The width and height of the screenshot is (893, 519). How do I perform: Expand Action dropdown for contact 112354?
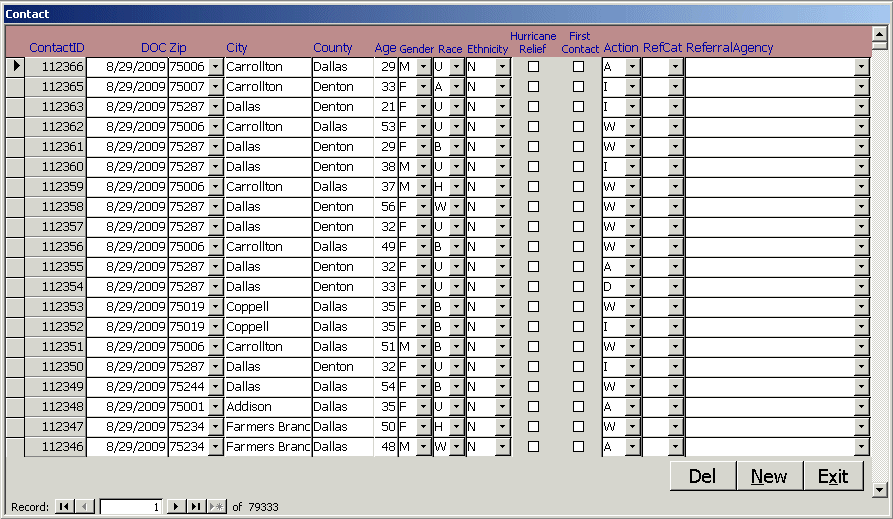632,287
